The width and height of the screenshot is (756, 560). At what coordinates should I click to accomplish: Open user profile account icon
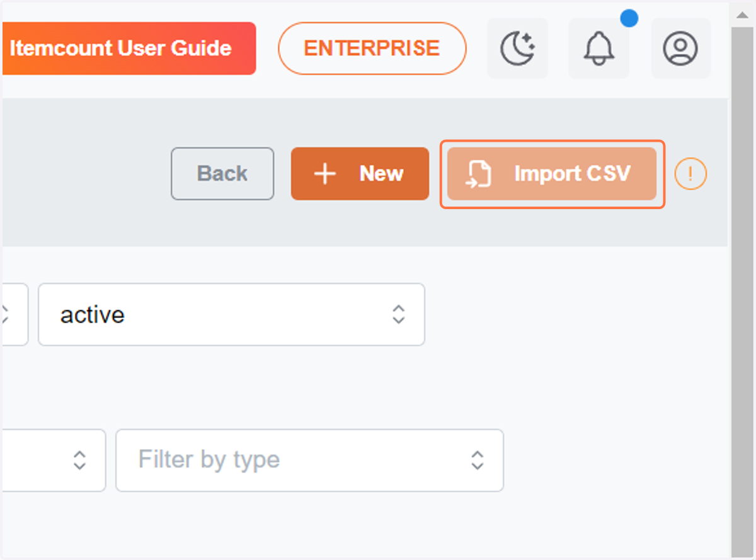(x=680, y=49)
